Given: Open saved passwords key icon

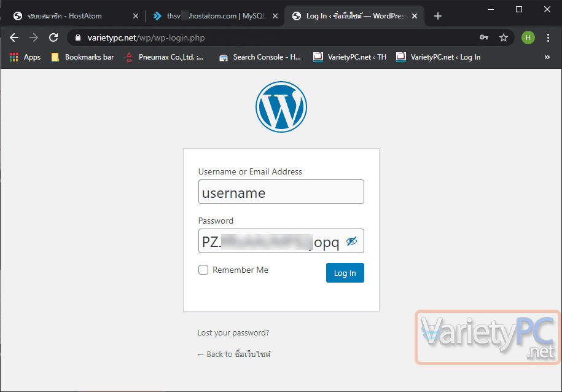Looking at the screenshot, I should [484, 37].
